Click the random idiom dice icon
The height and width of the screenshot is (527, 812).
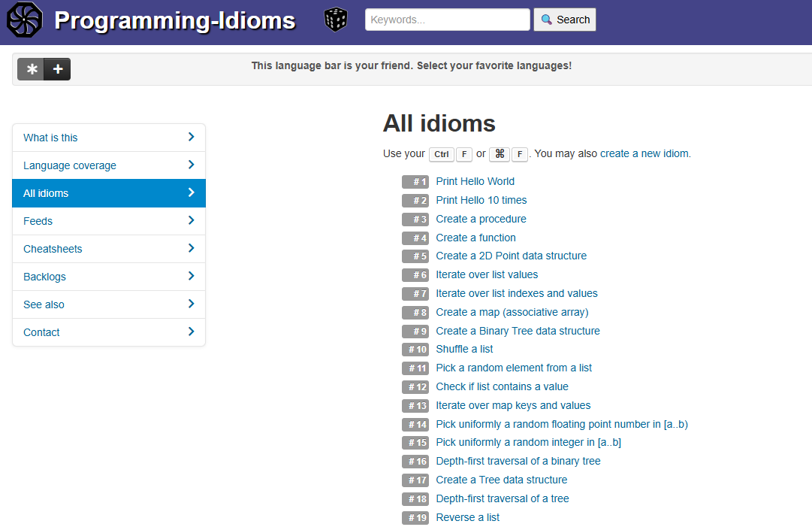[336, 20]
